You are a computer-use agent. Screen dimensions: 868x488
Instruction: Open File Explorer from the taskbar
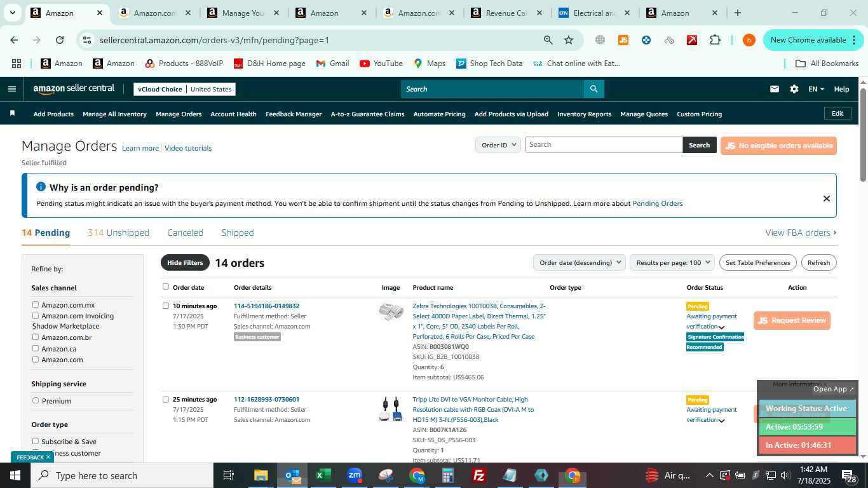click(261, 475)
